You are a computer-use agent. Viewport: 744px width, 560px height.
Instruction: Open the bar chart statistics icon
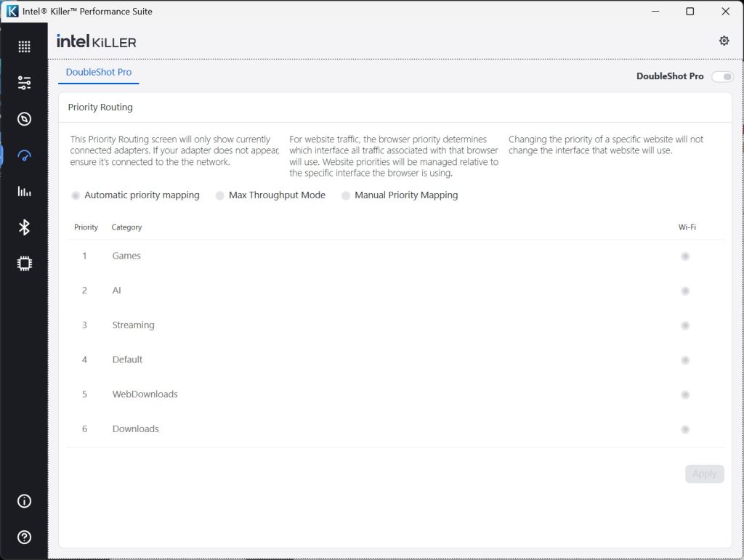(24, 191)
